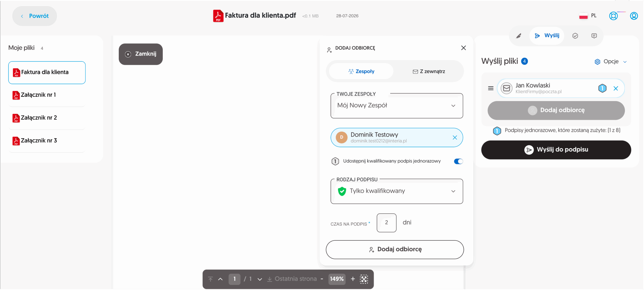Click the Moje pliki heading
The image size is (644, 290).
click(21, 48)
